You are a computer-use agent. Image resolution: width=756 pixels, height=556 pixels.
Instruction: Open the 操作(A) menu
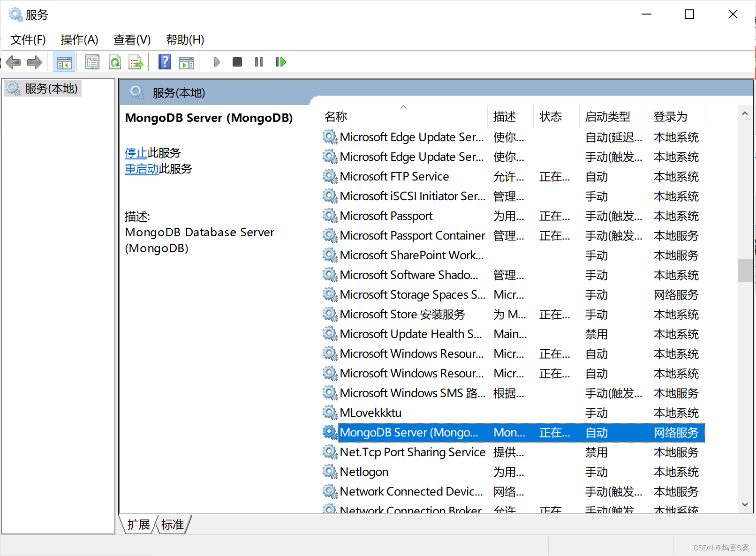[x=80, y=40]
